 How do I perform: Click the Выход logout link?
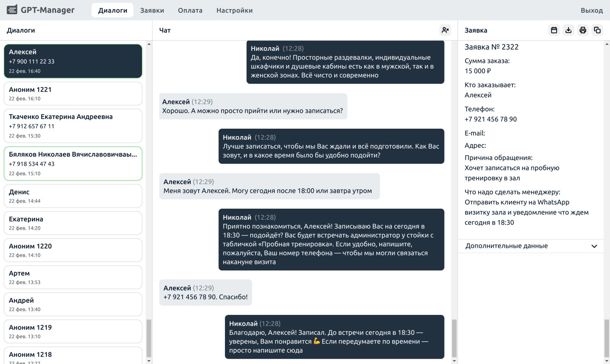click(591, 10)
